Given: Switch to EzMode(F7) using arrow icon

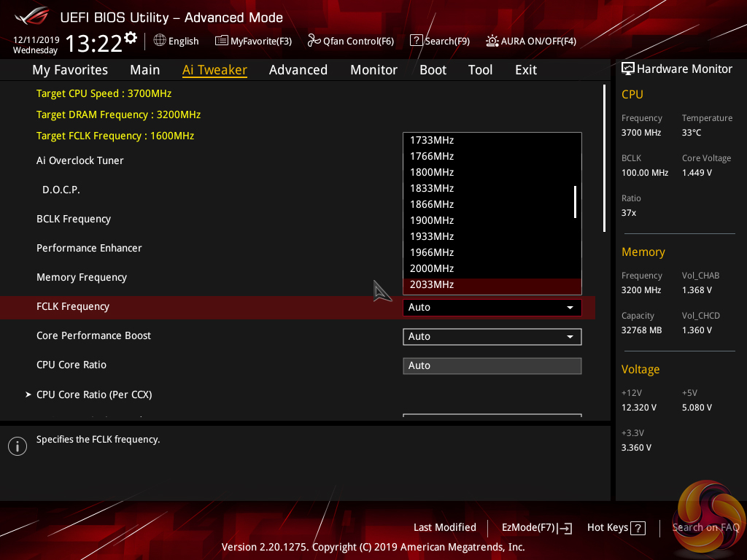Looking at the screenshot, I should click(x=565, y=528).
